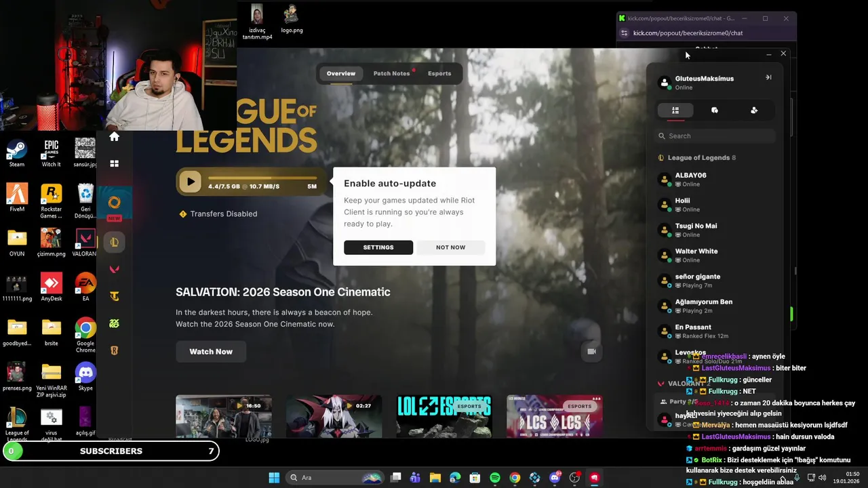This screenshot has height=488, width=868.
Task: Select friend ALBAY06 in the list
Action: (715, 180)
